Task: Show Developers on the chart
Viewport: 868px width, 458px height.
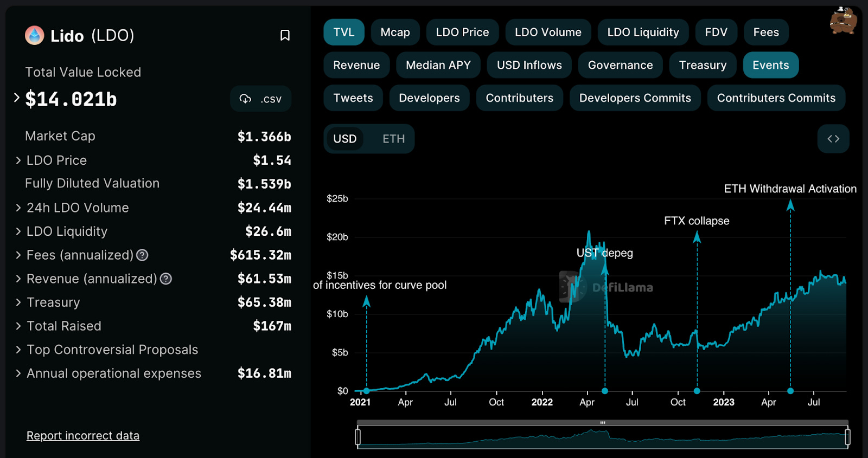Action: [429, 98]
